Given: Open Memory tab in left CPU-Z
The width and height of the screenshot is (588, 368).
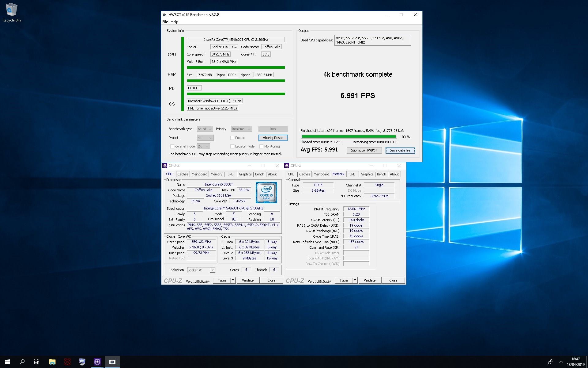Looking at the screenshot, I should 217,174.
